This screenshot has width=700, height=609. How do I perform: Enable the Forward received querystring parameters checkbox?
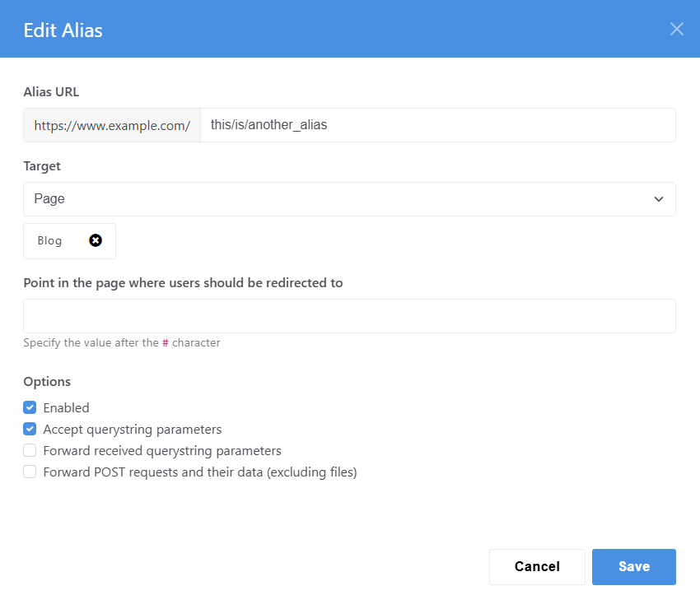point(30,450)
